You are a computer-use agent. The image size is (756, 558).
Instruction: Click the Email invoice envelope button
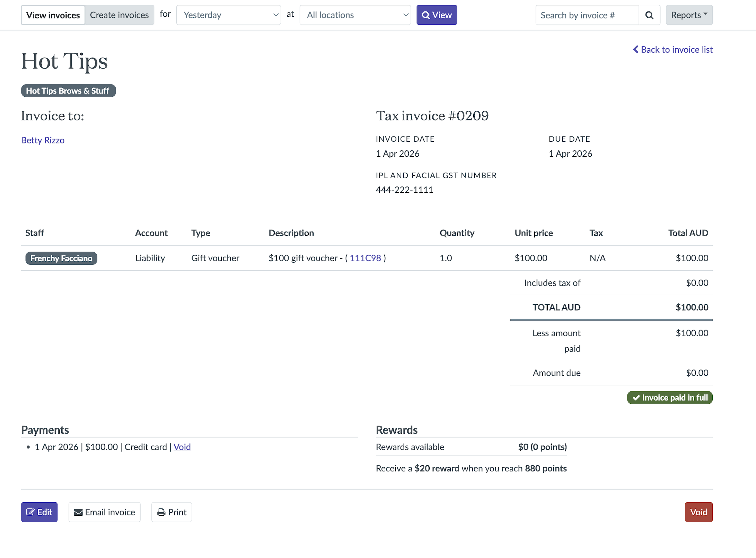104,512
